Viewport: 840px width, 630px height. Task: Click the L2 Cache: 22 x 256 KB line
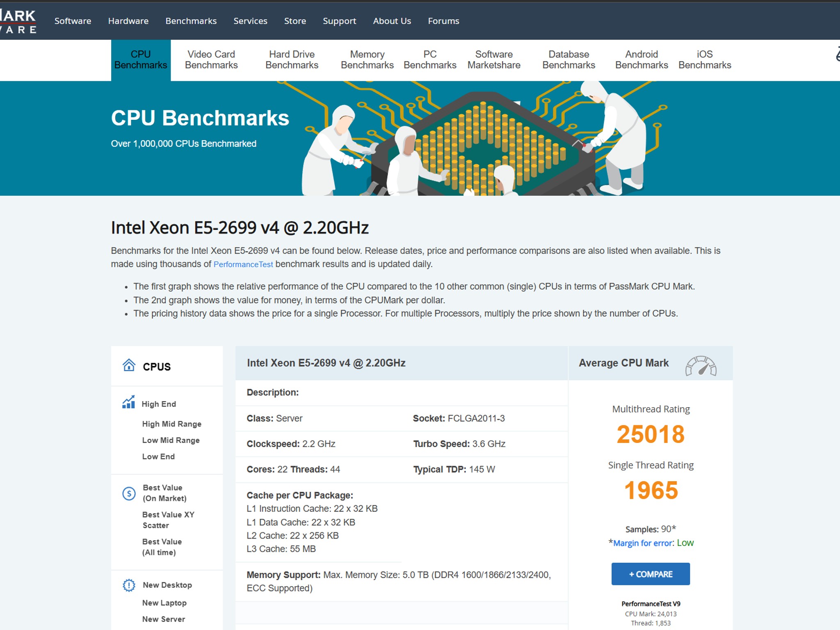[292, 536]
